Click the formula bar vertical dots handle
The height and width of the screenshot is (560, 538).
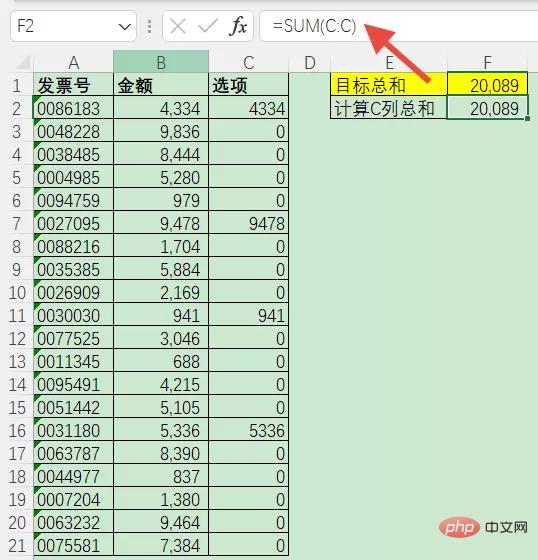[149, 26]
